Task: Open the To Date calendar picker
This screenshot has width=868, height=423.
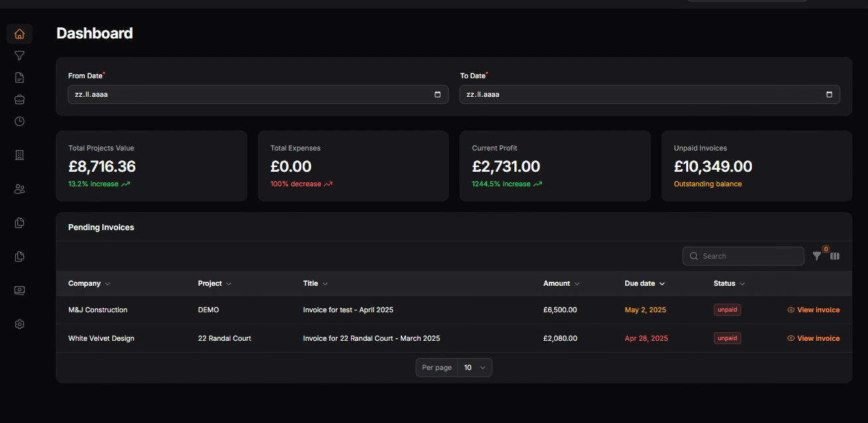Action: point(829,95)
